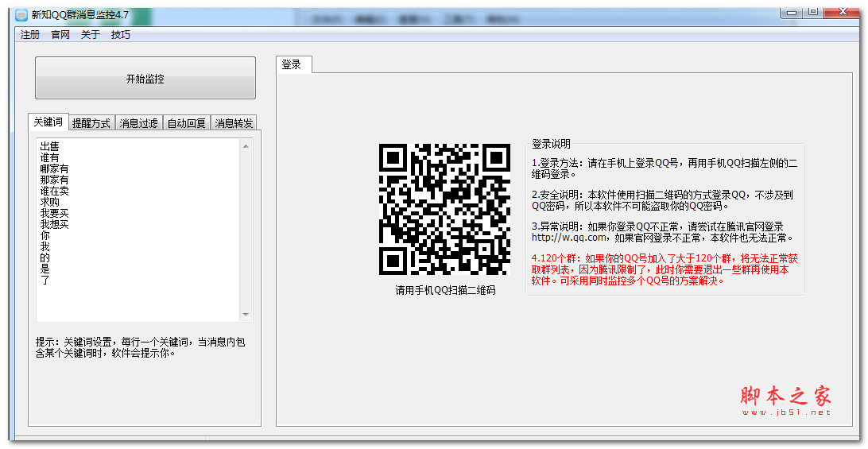868x449 pixels.
Task: Click keyword line 求购
Action: click(x=50, y=202)
